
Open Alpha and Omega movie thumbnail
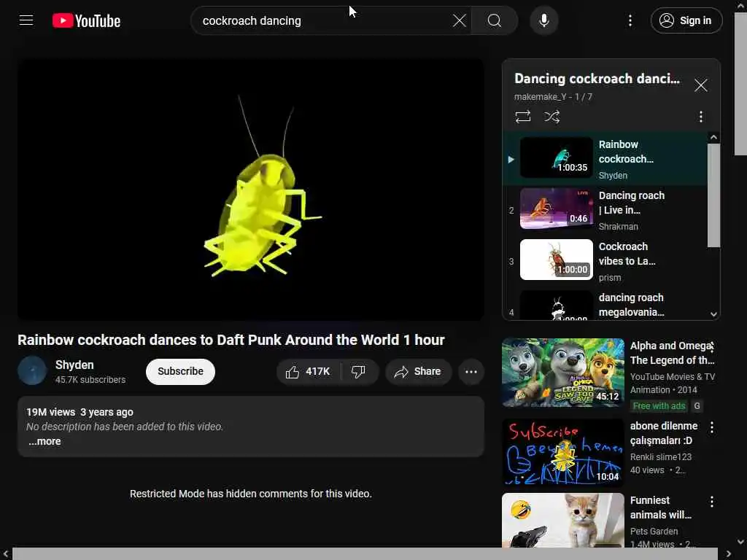(x=562, y=373)
